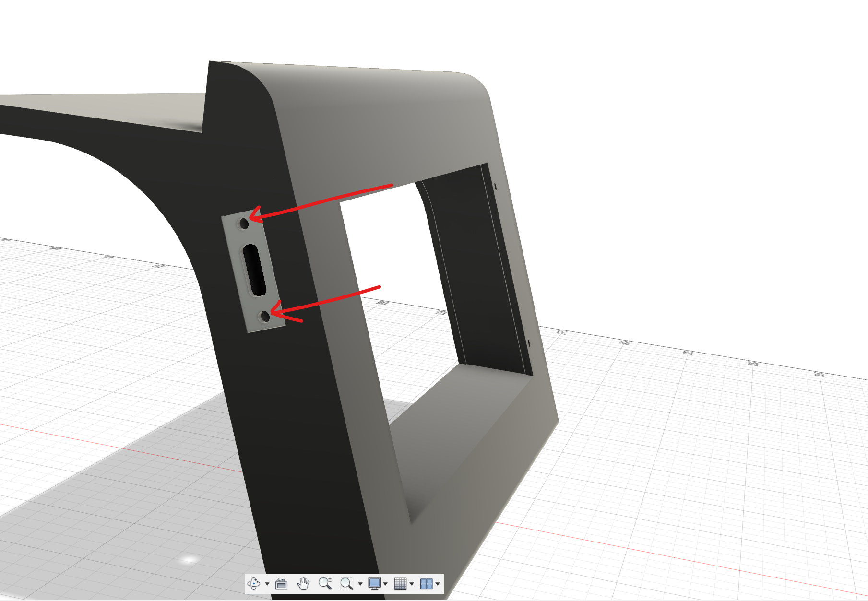Select the Orbit tool in navigation bar
Viewport: 868px width, 601px height.
tap(253, 584)
